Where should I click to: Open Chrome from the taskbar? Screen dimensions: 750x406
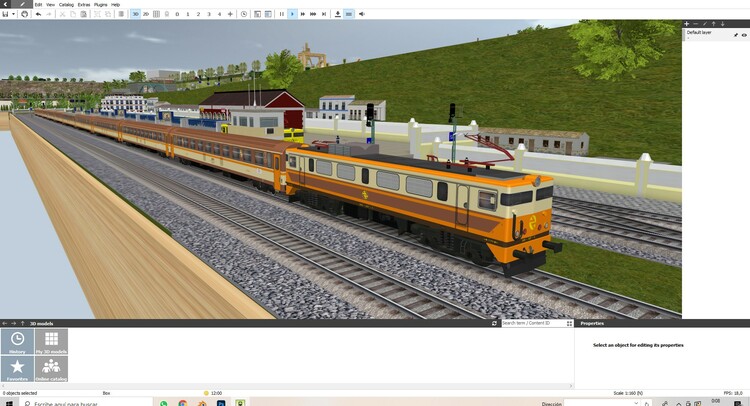click(x=183, y=403)
